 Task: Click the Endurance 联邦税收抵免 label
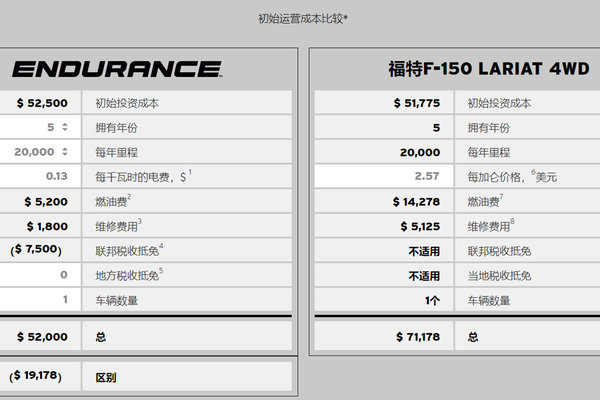(127, 251)
